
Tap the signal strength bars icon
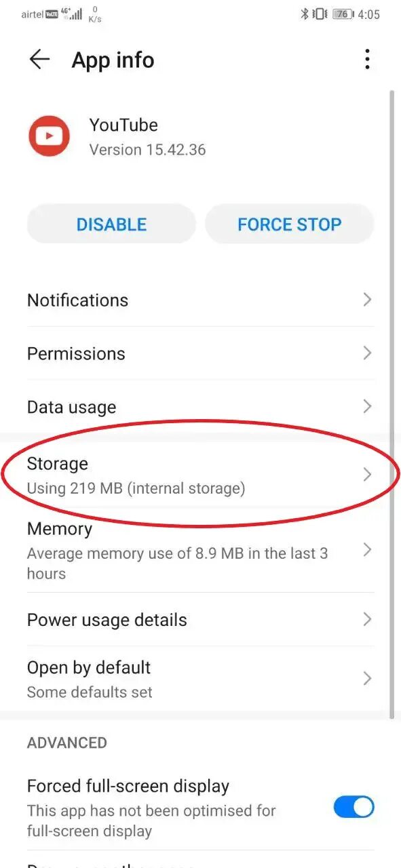[76, 14]
